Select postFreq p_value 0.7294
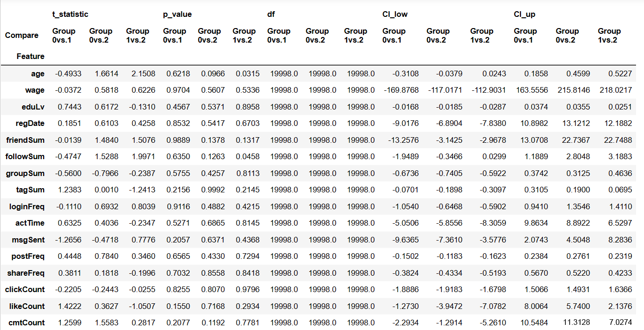Image resolution: width=644 pixels, height=330 pixels. [x=247, y=256]
